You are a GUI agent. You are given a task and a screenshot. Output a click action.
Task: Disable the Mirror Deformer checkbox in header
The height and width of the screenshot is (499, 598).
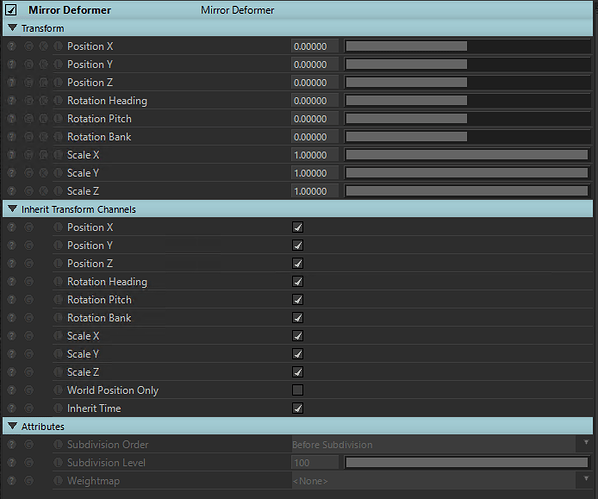[x=11, y=10]
